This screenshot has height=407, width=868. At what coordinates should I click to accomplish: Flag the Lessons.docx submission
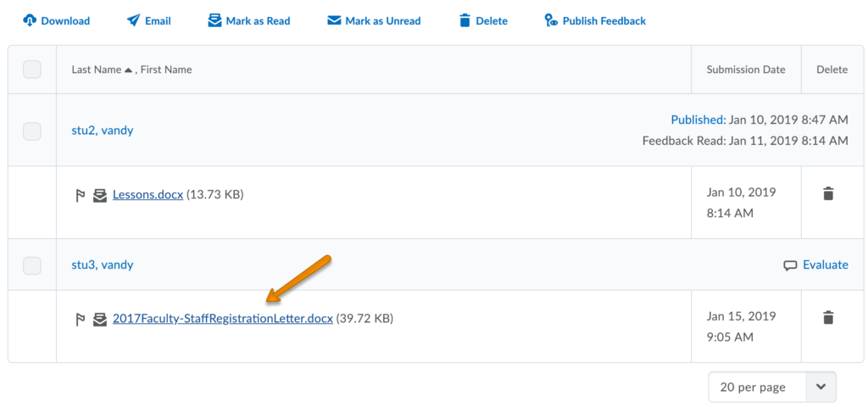pyautogui.click(x=81, y=196)
